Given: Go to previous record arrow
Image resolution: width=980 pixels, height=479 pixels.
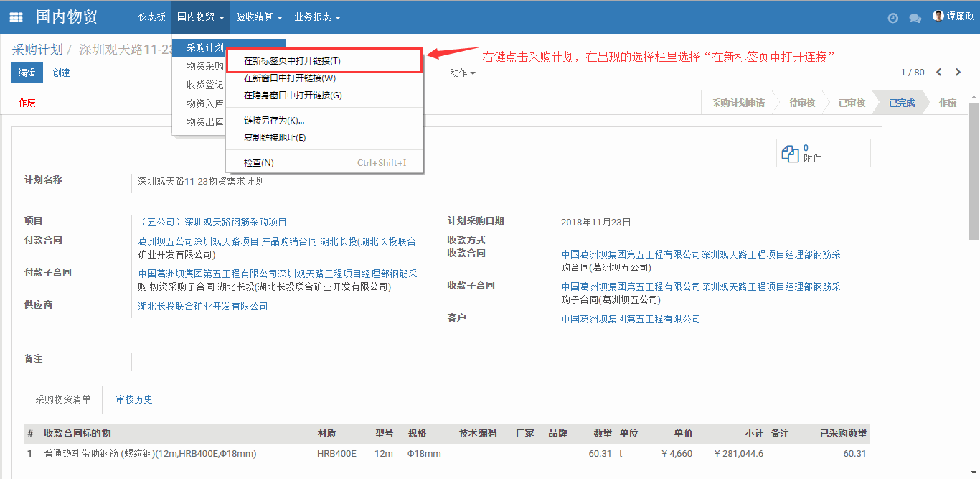Looking at the screenshot, I should coord(939,72).
